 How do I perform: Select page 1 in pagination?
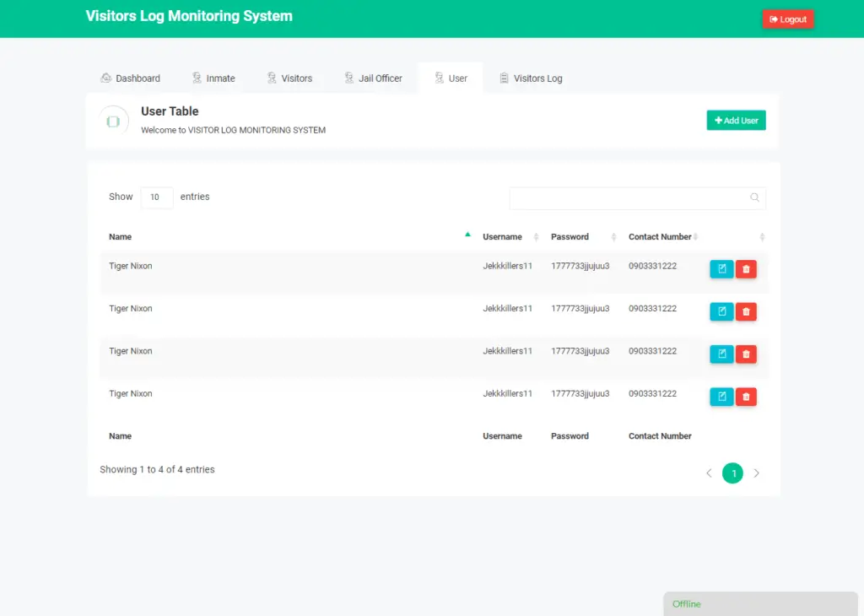732,473
